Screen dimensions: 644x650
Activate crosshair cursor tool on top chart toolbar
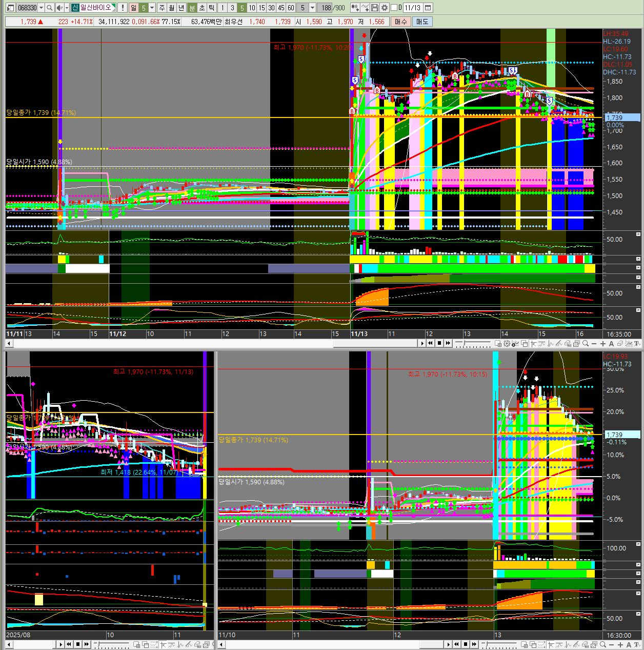coord(533,343)
